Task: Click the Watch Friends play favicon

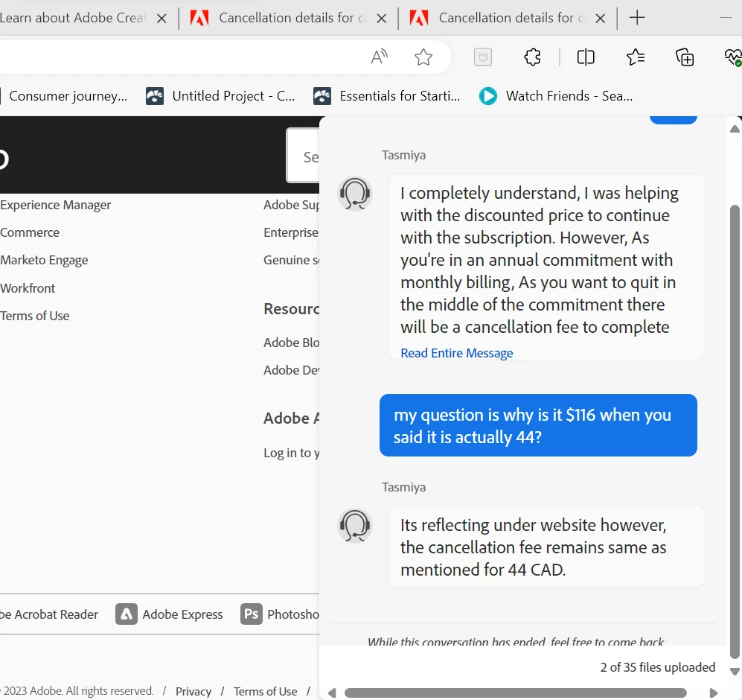Action: [488, 96]
